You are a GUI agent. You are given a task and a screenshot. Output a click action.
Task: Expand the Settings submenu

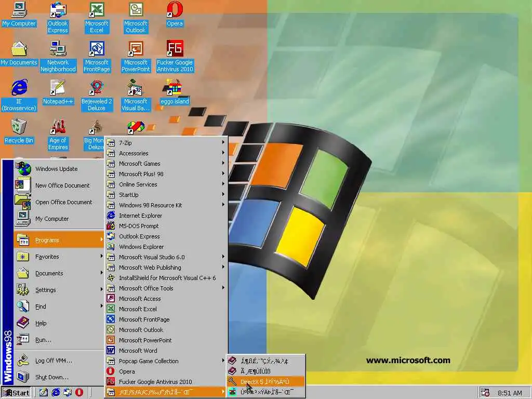(x=59, y=290)
